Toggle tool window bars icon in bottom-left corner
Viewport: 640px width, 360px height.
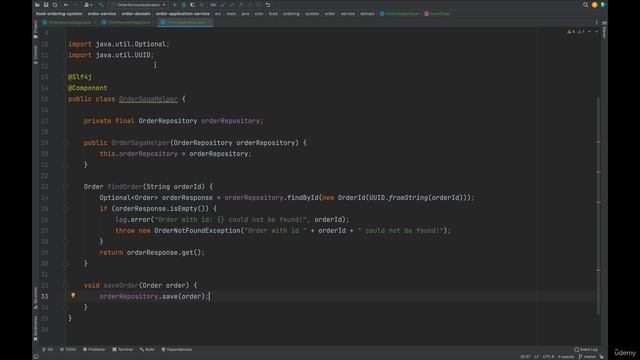pos(36,357)
